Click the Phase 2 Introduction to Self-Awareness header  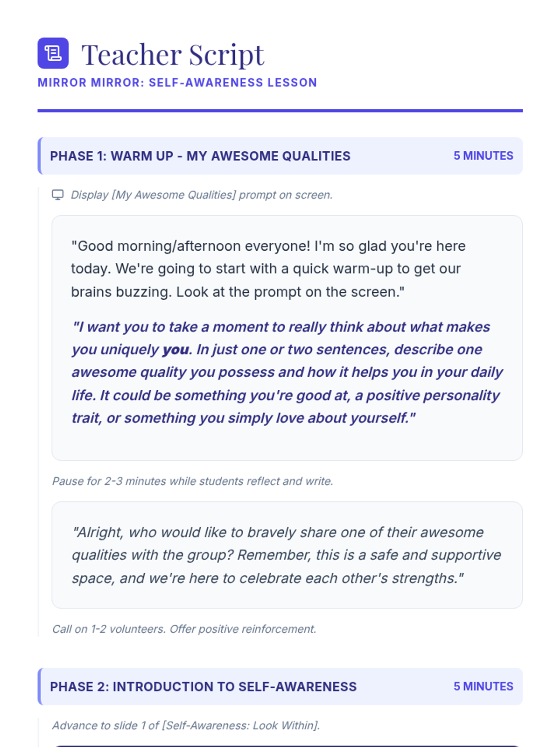[203, 687]
